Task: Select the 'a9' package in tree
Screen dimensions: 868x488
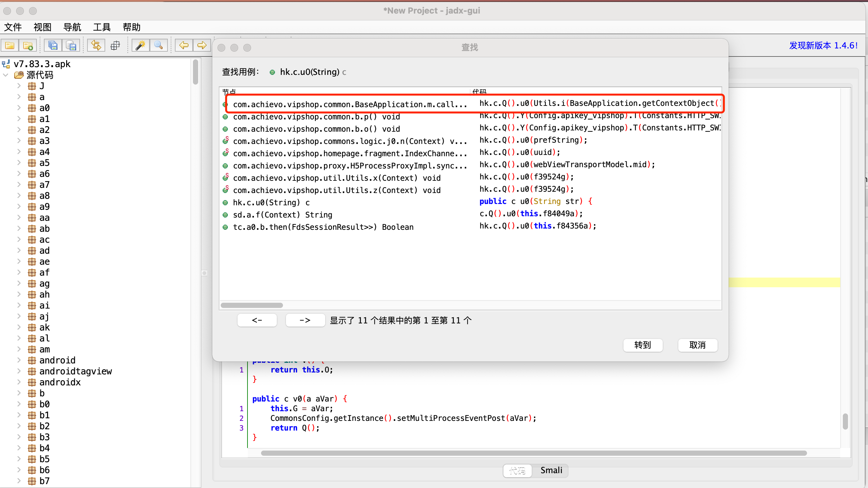Action: [x=45, y=207]
